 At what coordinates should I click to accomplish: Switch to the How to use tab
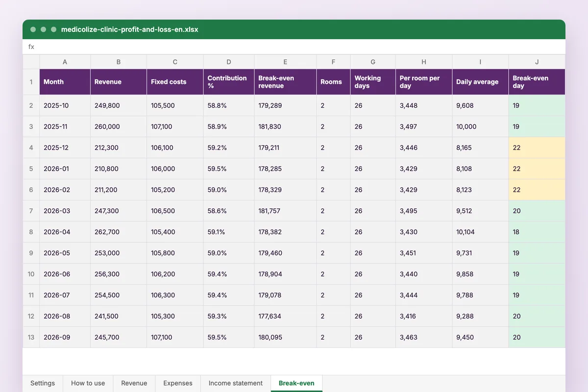click(x=88, y=383)
